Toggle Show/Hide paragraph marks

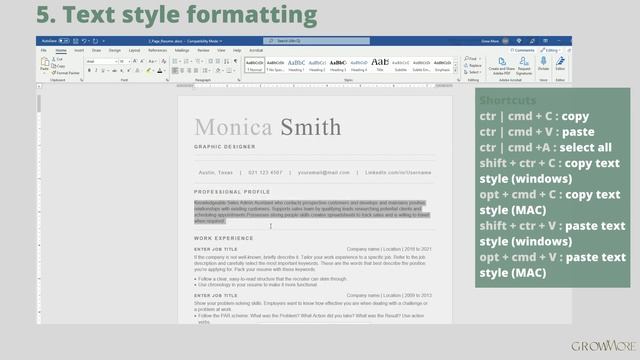(x=236, y=61)
